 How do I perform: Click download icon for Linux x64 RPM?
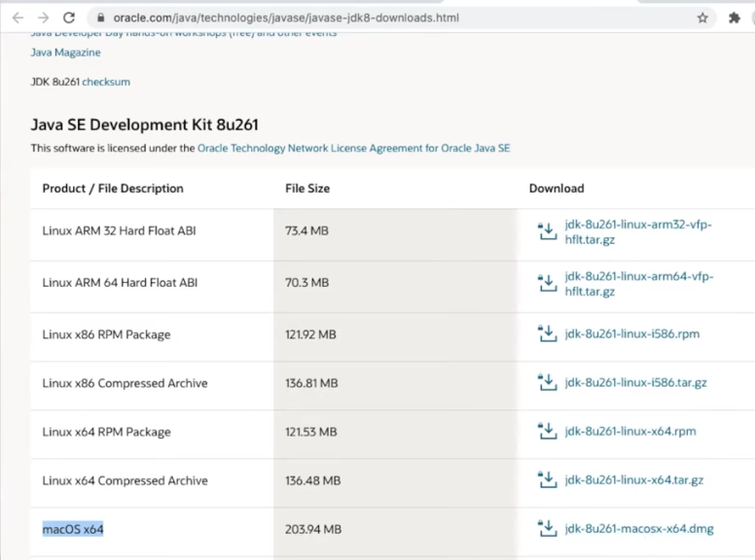(x=546, y=431)
